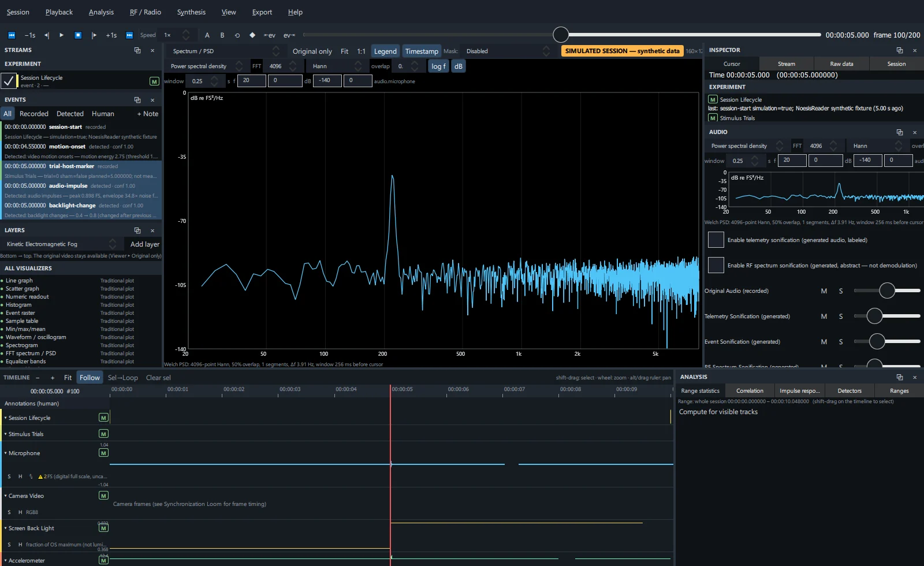Step back one frame
924x566 pixels.
click(x=47, y=35)
